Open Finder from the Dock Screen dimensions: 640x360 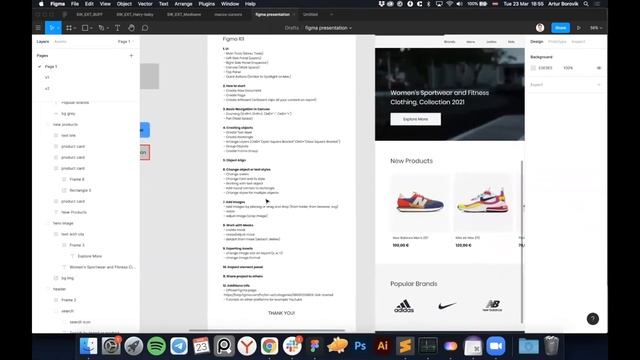(x=89, y=346)
